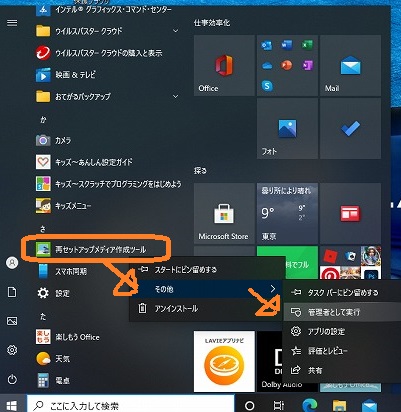401x412 pixels.
Task: Open ウイルスバスター クラウドの購入と表示
Action: tap(99, 53)
